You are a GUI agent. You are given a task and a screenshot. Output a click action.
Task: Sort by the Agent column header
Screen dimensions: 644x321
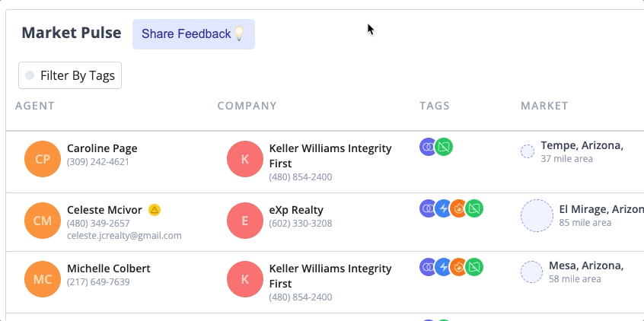(35, 106)
